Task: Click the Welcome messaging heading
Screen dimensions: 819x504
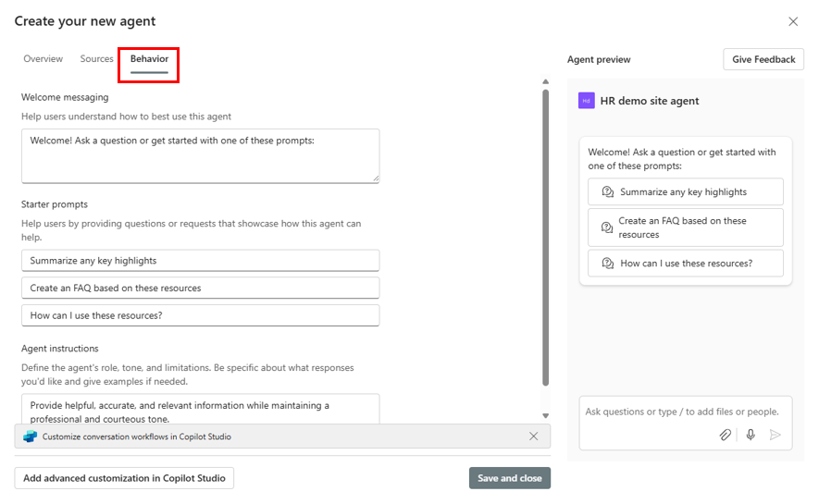Action: pyautogui.click(x=65, y=98)
